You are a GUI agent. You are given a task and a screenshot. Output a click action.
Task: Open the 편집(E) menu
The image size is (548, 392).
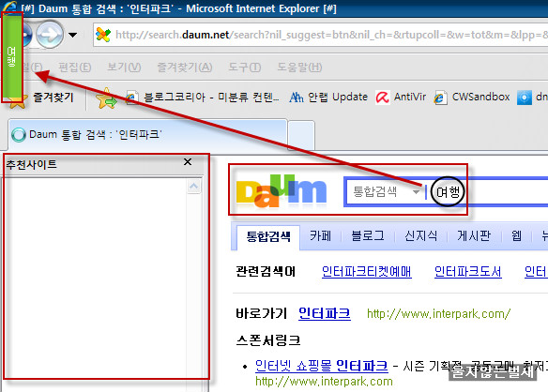tap(74, 67)
